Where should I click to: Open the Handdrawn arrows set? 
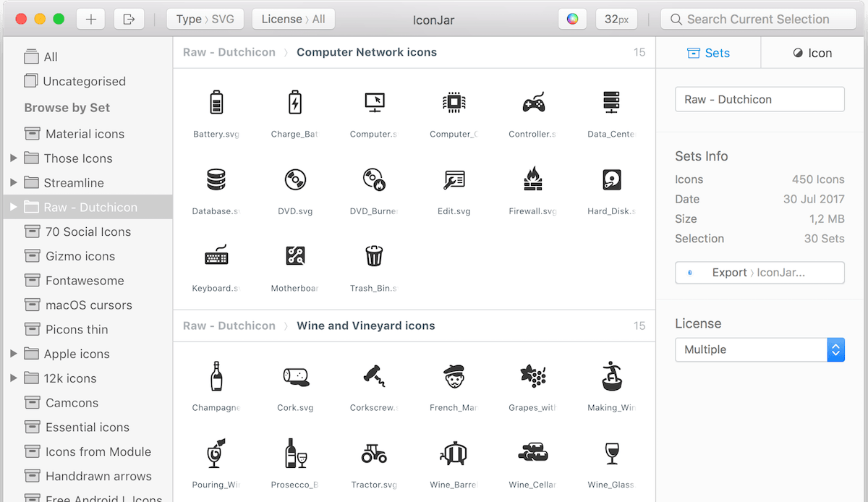point(88,476)
